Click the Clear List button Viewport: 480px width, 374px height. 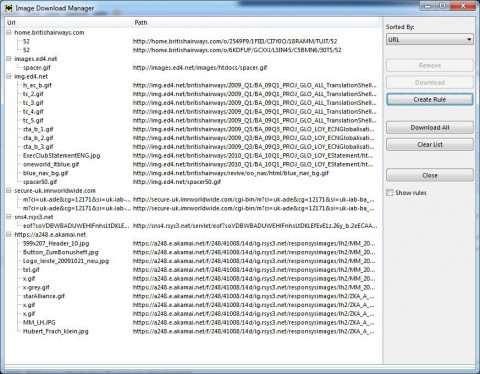point(430,144)
